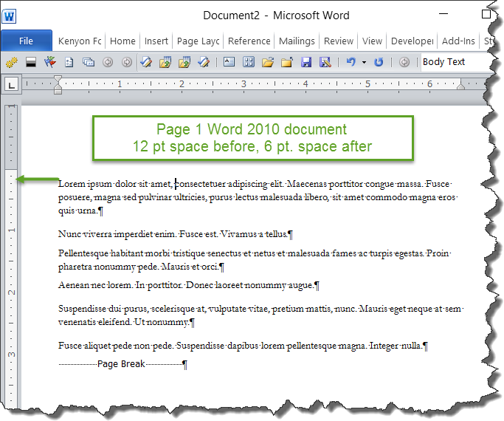Click the Redo/Repeat circular arrow icon
The image size is (504, 421).
click(x=379, y=62)
